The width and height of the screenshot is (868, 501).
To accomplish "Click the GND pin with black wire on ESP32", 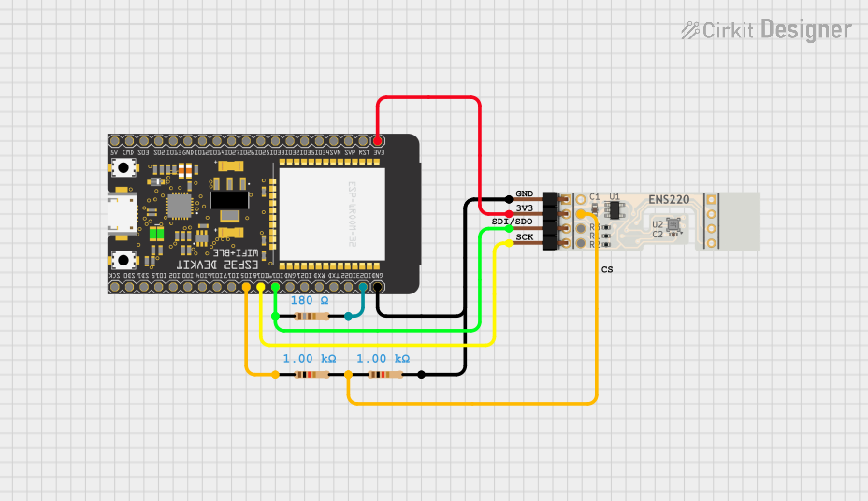I will pos(378,288).
